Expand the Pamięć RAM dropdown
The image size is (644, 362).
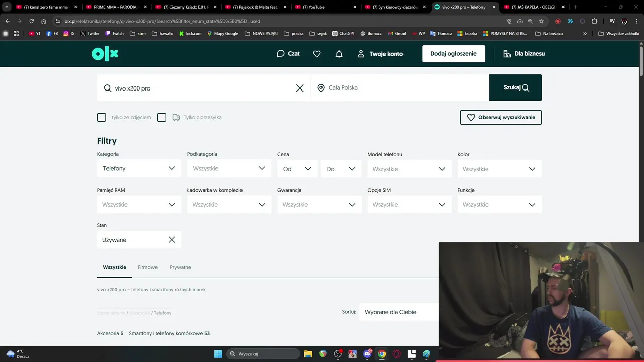point(139,205)
